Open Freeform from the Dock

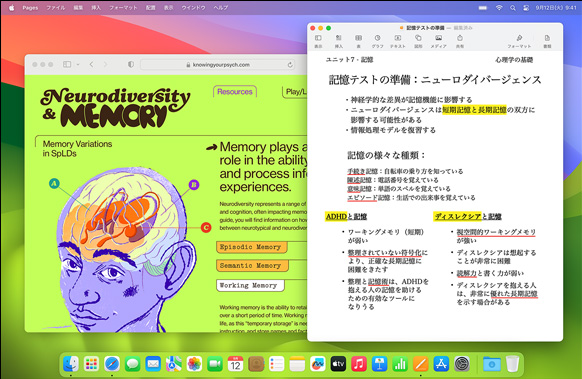click(x=318, y=364)
